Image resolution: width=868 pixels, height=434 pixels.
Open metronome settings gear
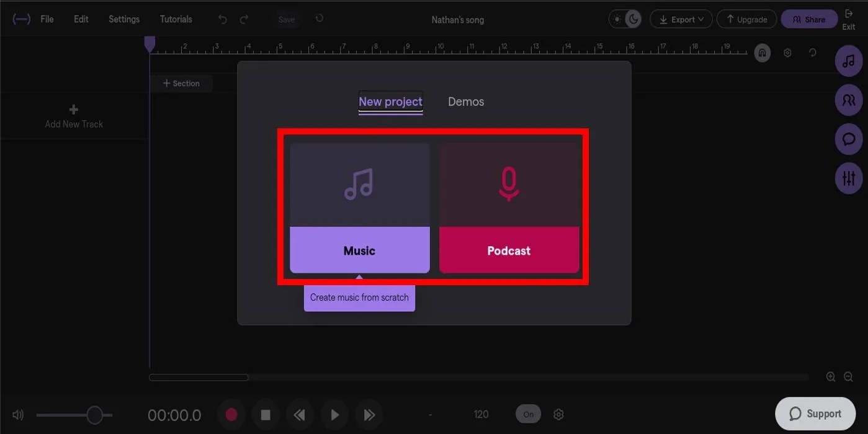(558, 414)
